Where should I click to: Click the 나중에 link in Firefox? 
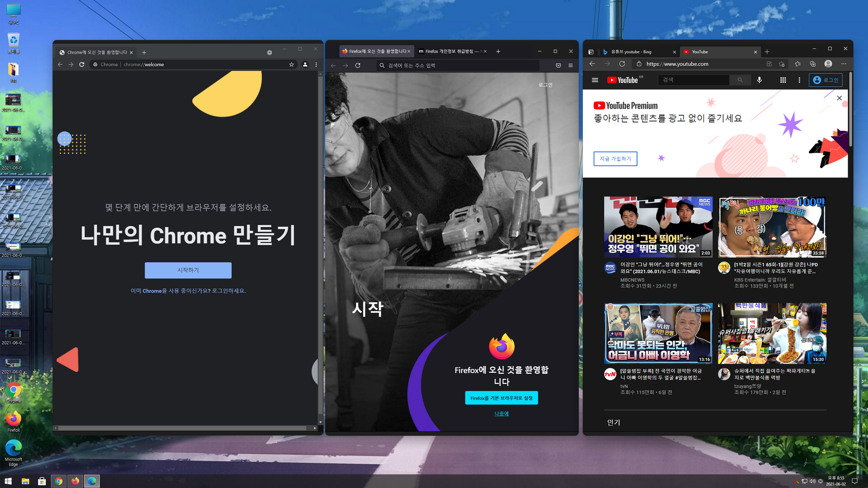pos(501,413)
